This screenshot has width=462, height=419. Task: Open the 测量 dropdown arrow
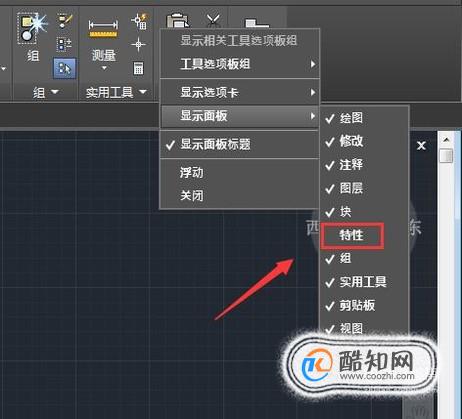tap(104, 68)
